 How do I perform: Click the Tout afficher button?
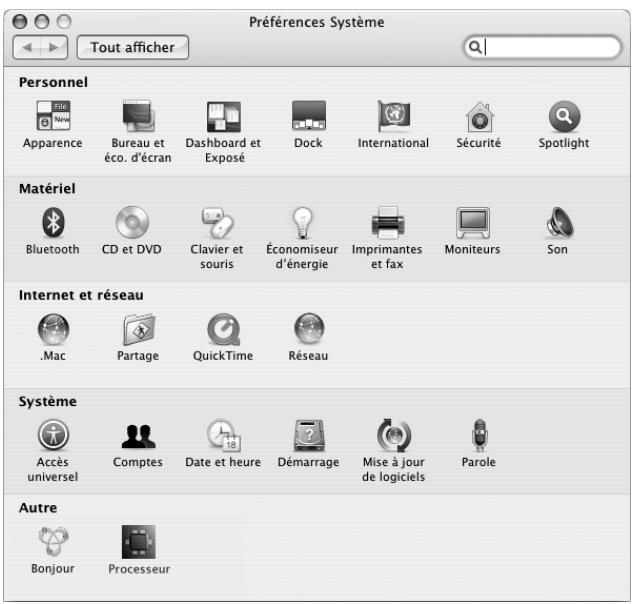click(x=133, y=47)
